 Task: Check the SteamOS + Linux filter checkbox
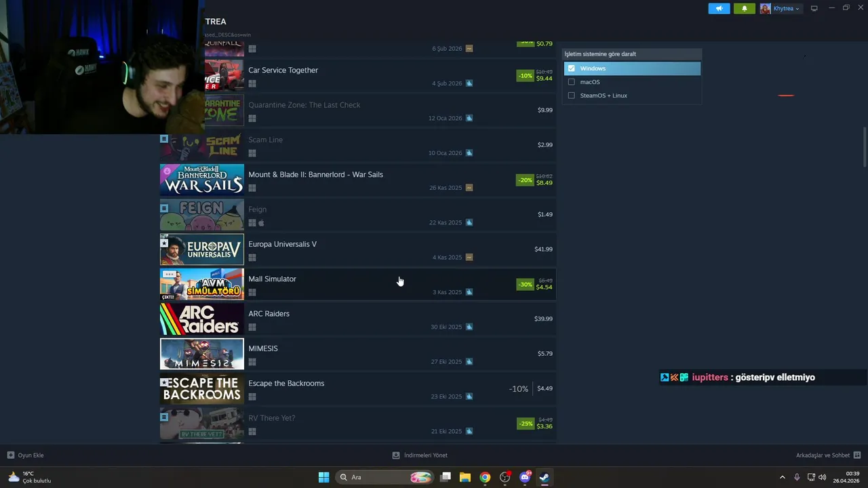[572, 96]
